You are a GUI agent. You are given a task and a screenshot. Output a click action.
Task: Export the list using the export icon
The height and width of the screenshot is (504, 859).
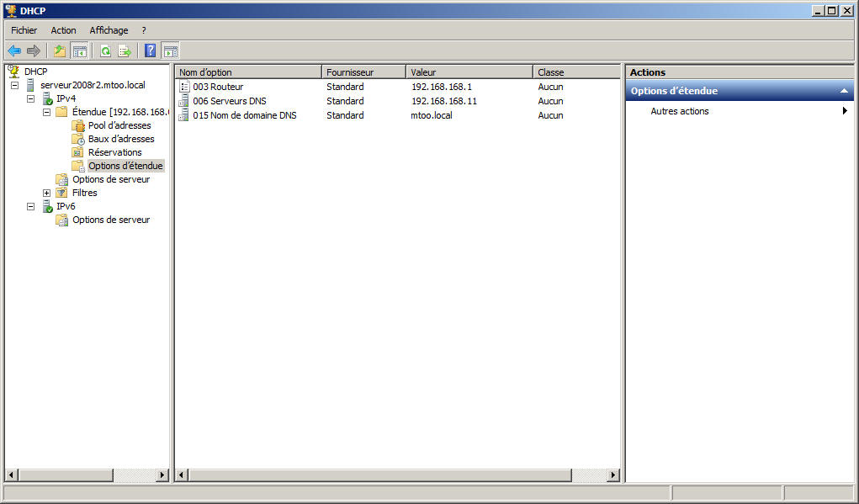pos(125,51)
